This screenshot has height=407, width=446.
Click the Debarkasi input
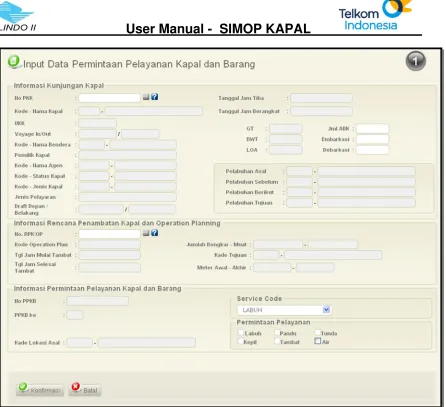click(x=372, y=150)
